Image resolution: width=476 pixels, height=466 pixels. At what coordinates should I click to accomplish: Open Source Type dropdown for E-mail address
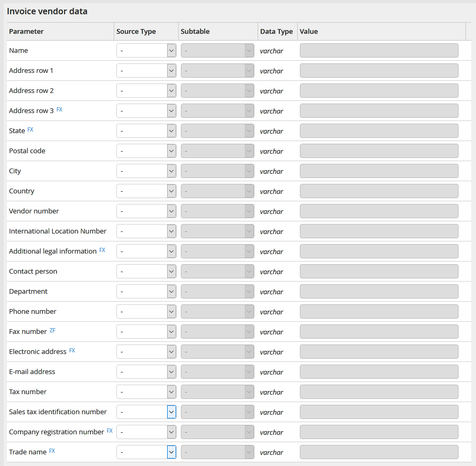147,372
